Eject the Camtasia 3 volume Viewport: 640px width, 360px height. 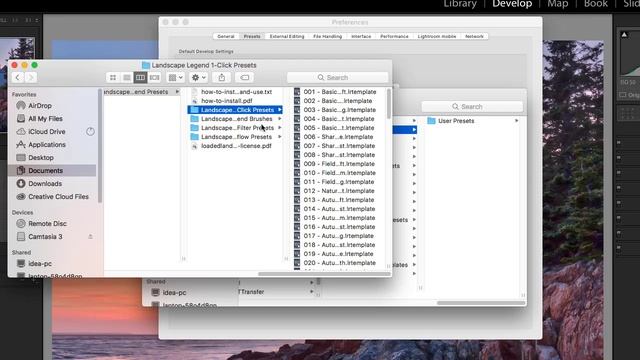pos(90,237)
